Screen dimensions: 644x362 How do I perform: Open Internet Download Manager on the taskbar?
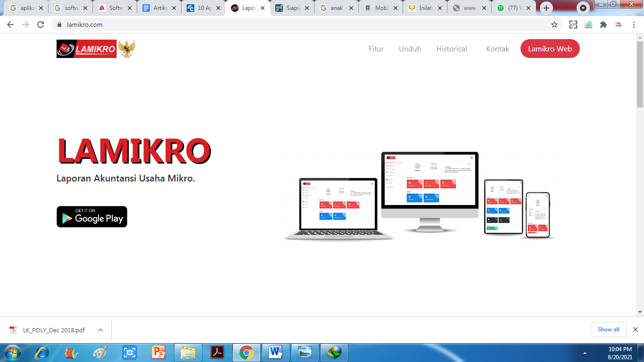click(334, 352)
